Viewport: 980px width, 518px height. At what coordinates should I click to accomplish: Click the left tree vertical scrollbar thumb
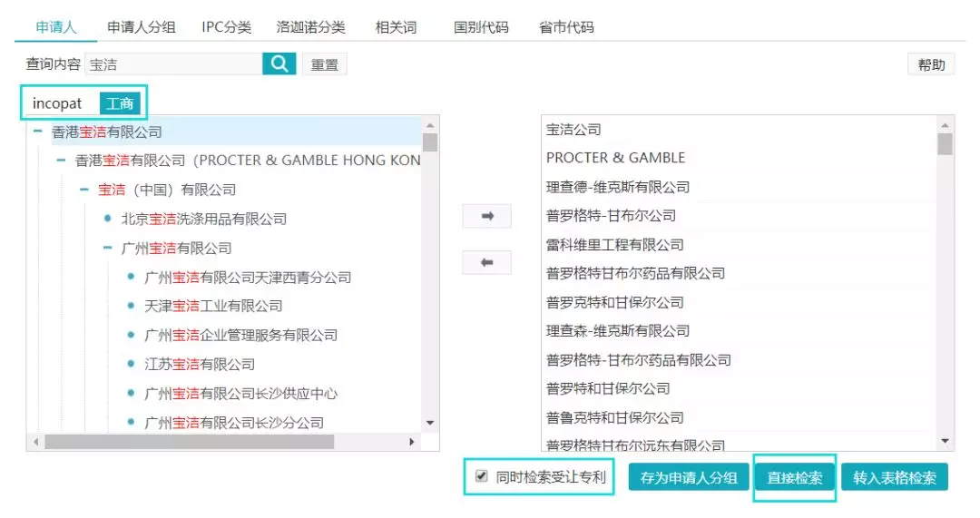(430, 142)
